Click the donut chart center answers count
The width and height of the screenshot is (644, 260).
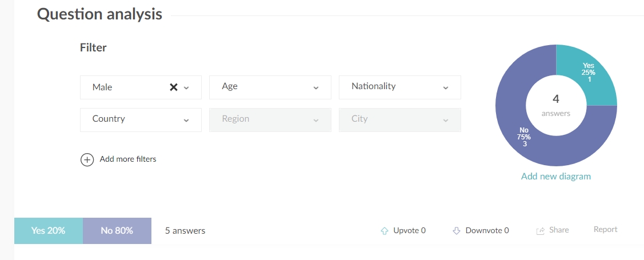tap(555, 104)
